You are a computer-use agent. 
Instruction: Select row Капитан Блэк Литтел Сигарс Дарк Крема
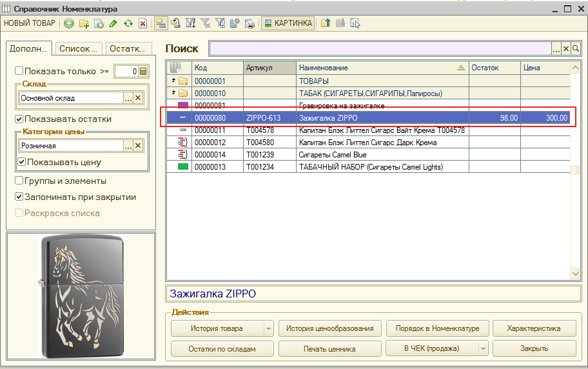click(x=368, y=143)
